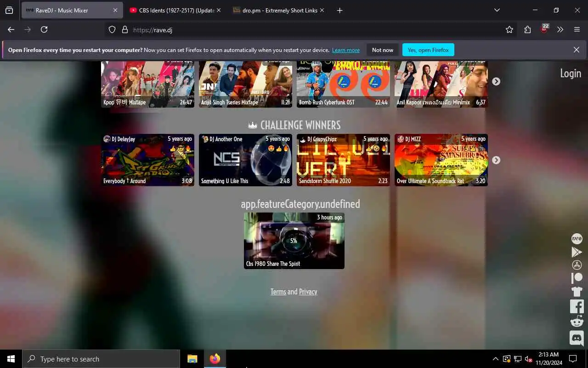Show hidden system tray icons
The height and width of the screenshot is (368, 588).
pos(495,359)
